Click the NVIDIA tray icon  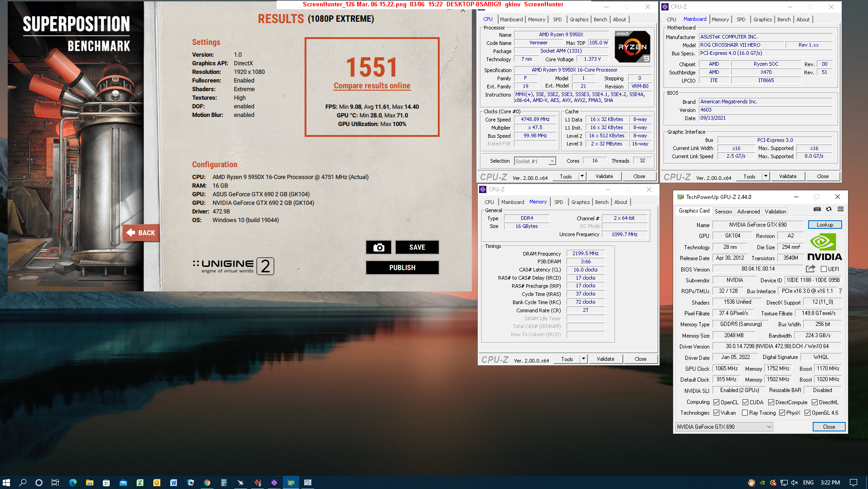point(762,483)
